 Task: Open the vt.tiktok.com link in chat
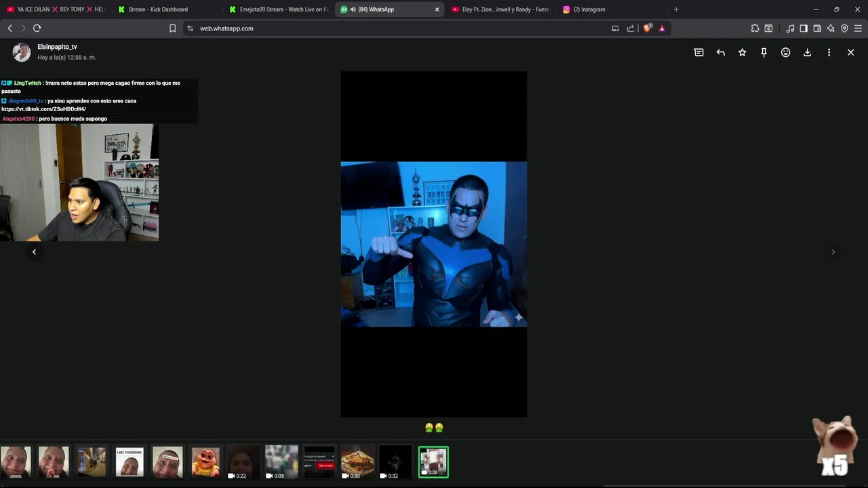click(43, 109)
